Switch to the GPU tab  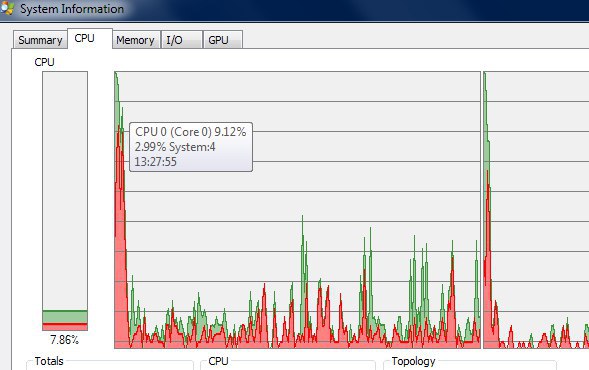click(x=222, y=40)
